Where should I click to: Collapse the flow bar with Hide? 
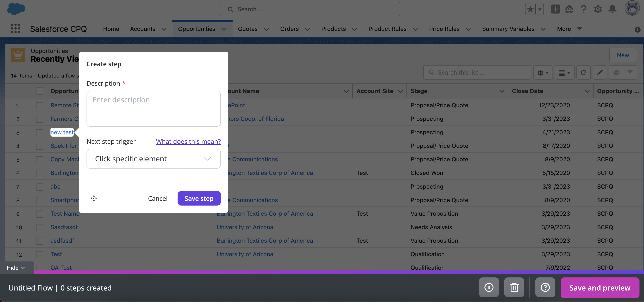(16, 268)
